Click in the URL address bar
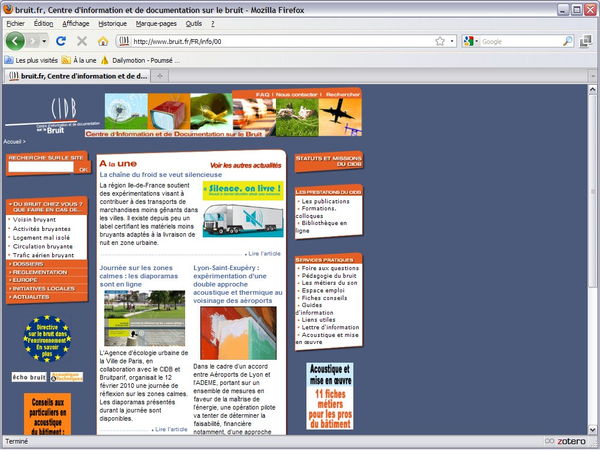The height and width of the screenshot is (450, 600). coord(270,41)
